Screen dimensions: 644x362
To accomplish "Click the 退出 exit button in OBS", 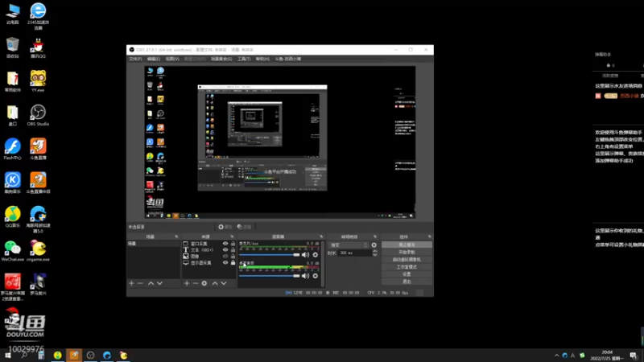I will [x=407, y=282].
